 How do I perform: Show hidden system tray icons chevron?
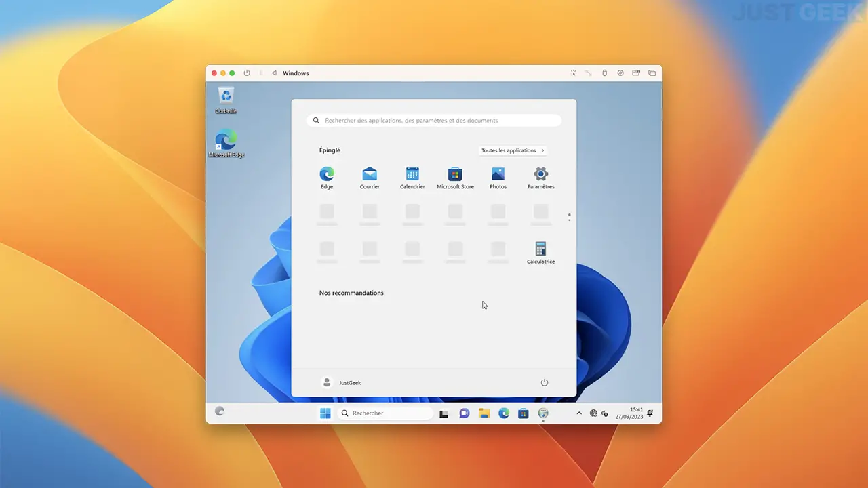pos(579,413)
